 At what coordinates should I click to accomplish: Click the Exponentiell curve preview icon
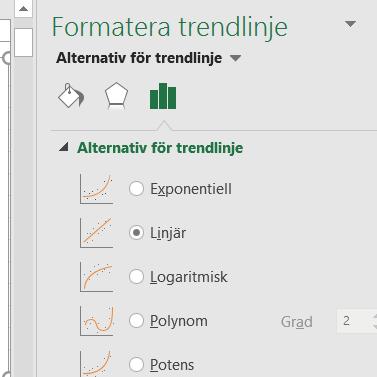click(x=96, y=189)
